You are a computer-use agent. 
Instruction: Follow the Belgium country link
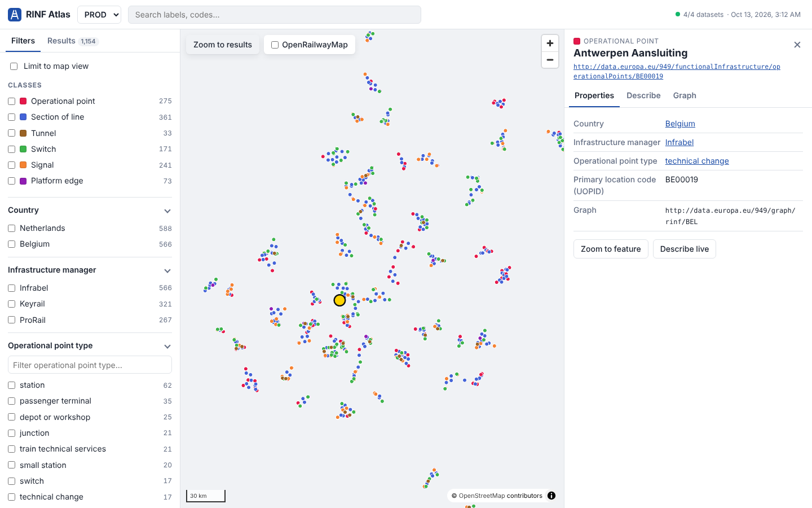click(x=680, y=124)
